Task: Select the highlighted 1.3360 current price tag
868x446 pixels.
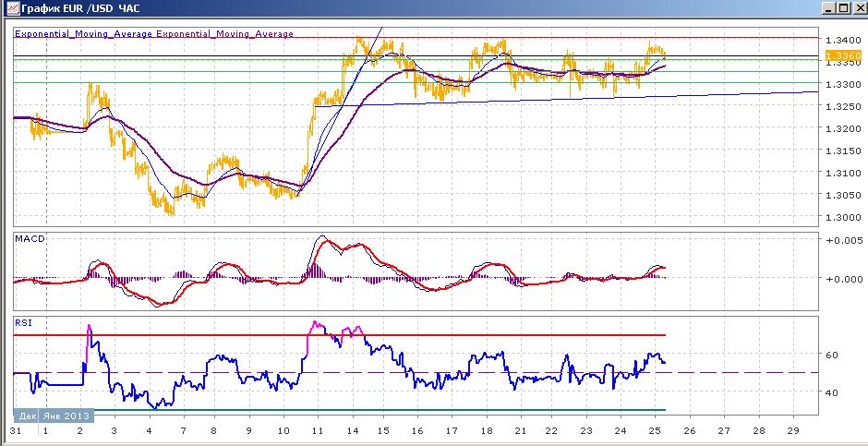Action: (x=843, y=56)
